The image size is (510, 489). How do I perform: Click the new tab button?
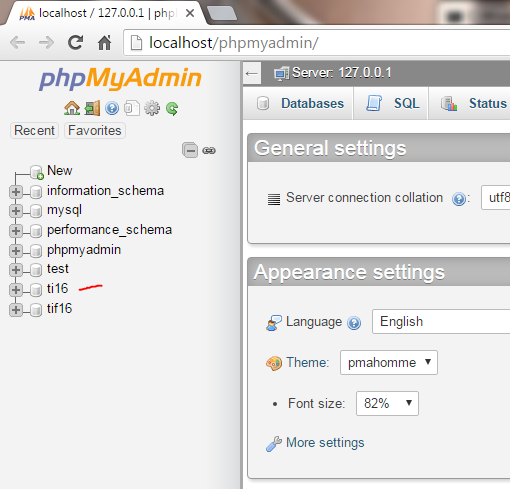[222, 13]
